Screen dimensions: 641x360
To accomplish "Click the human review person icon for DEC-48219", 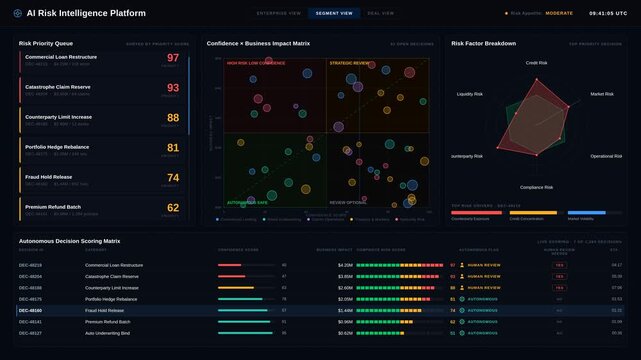I will pyautogui.click(x=462, y=265).
